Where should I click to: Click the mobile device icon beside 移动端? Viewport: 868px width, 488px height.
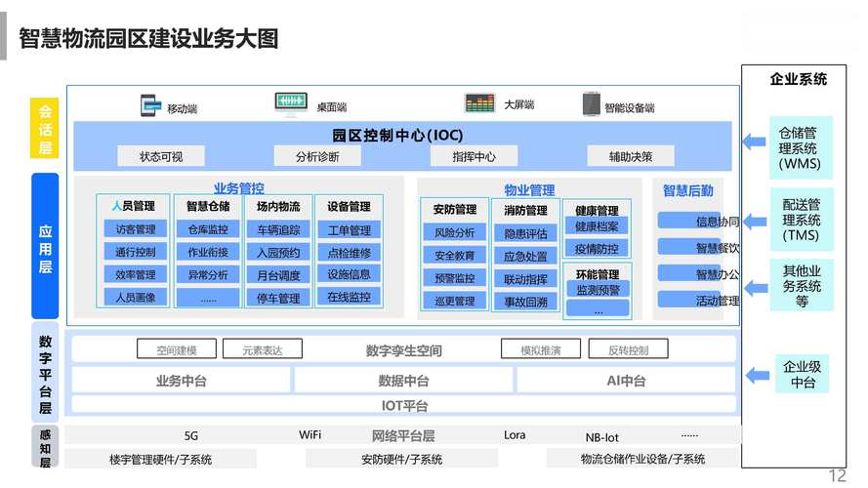pos(150,105)
